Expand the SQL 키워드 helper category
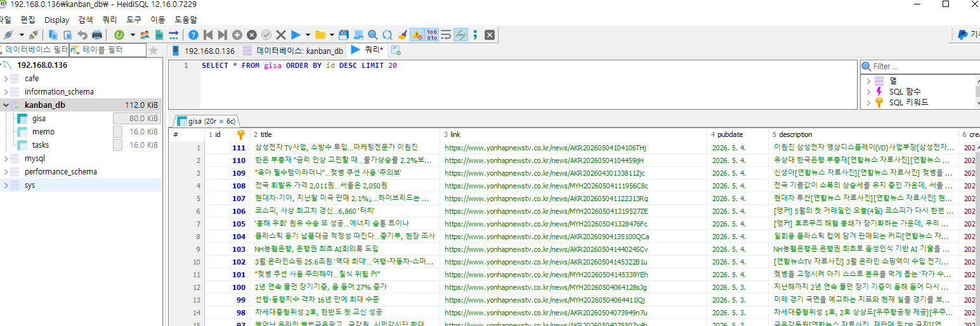 pyautogui.click(x=869, y=103)
